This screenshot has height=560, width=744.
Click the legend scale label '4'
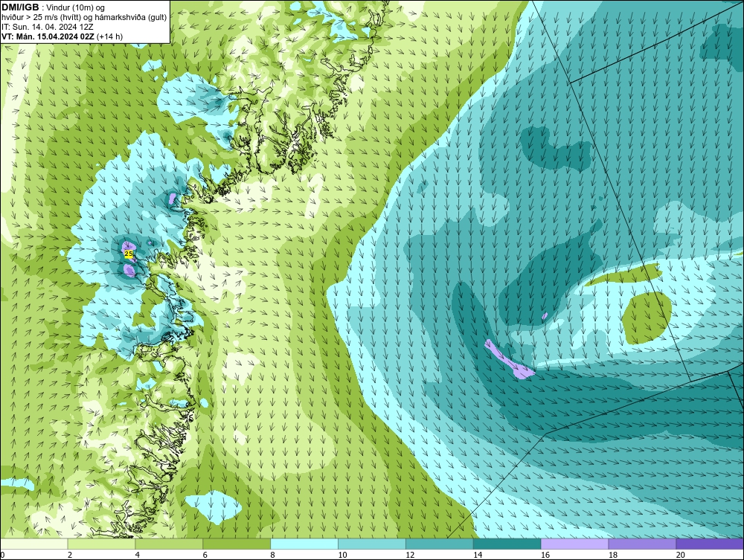pyautogui.click(x=138, y=555)
